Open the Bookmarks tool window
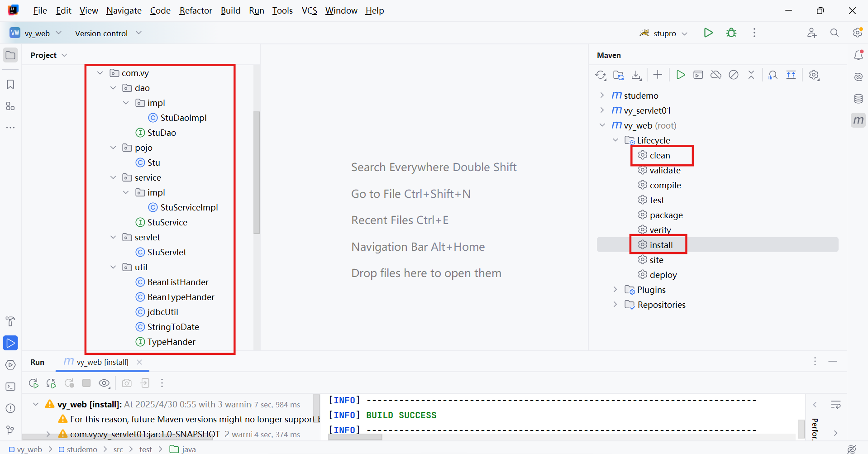 (10, 84)
